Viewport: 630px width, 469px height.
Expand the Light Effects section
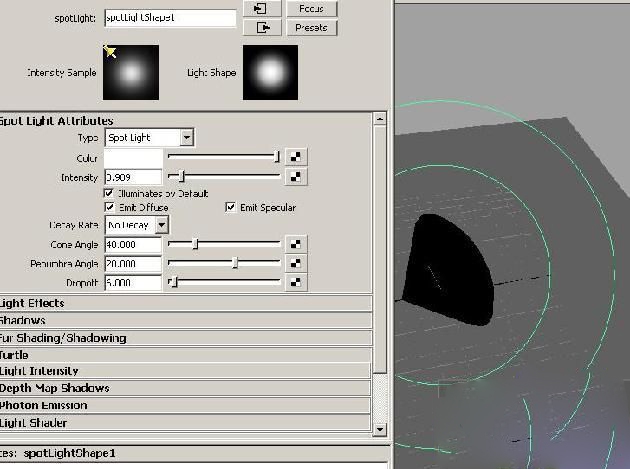[186, 303]
